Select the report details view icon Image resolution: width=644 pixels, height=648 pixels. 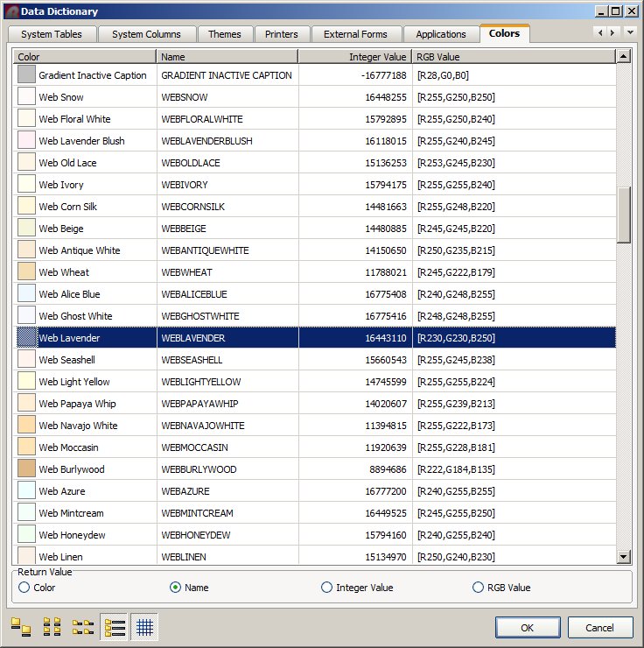click(x=115, y=627)
